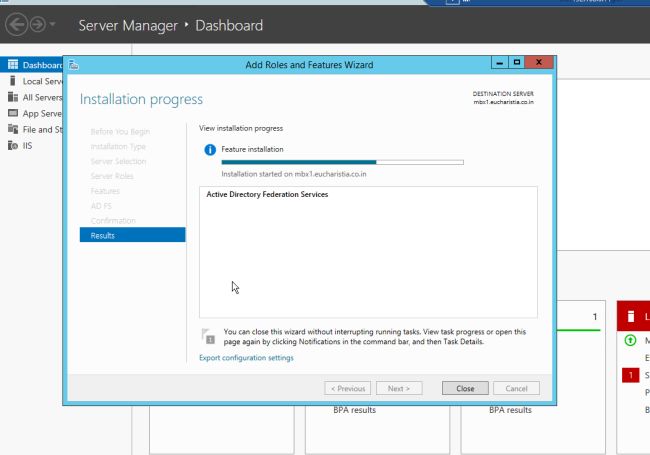650x455 pixels.
Task: Click the Local Server icon
Action: tap(13, 81)
